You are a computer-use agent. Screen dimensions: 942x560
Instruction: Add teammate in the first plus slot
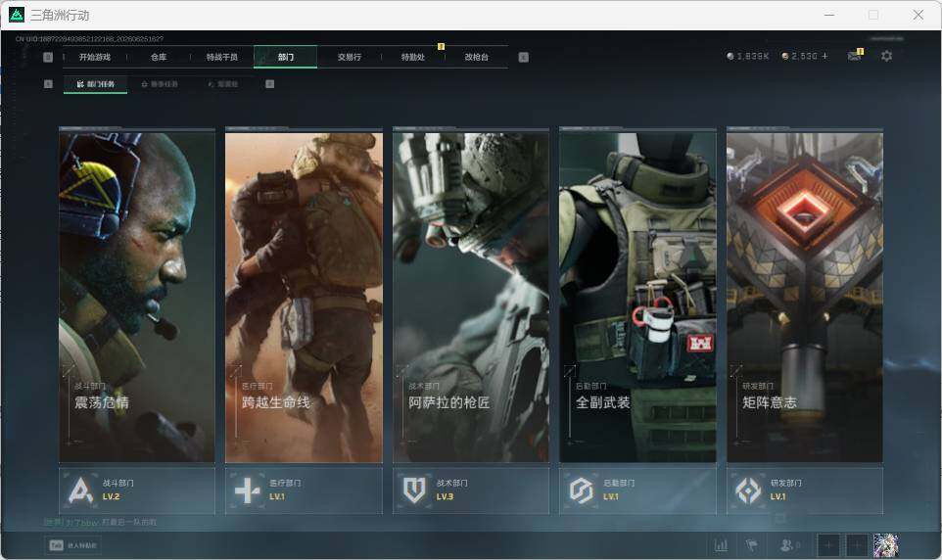click(x=828, y=545)
